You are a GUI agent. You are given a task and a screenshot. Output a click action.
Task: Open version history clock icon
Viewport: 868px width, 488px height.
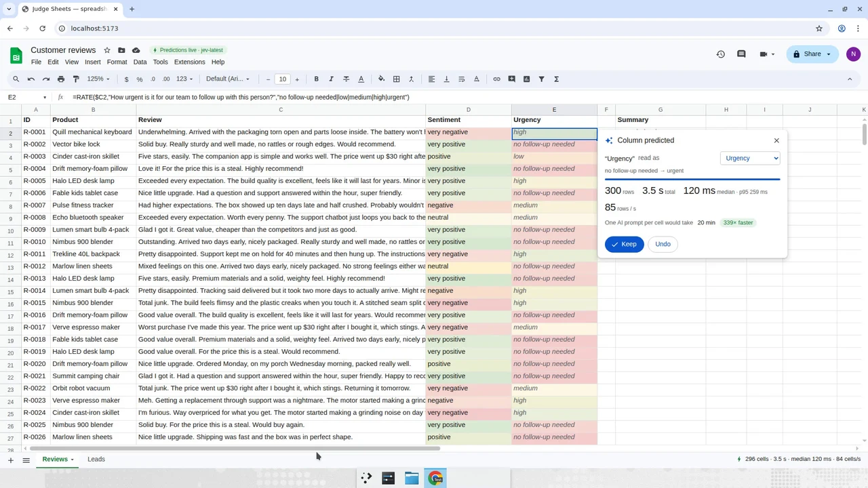click(x=721, y=54)
